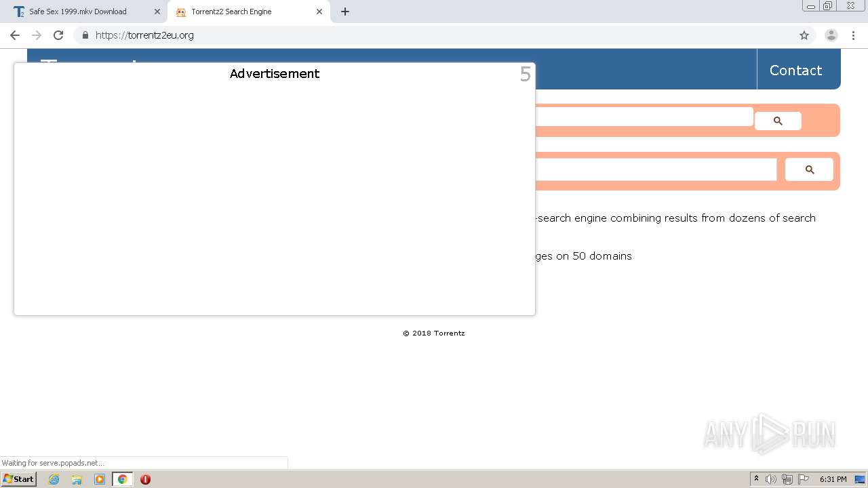Go back to previous page
This screenshot has height=488, width=868.
coord(15,35)
